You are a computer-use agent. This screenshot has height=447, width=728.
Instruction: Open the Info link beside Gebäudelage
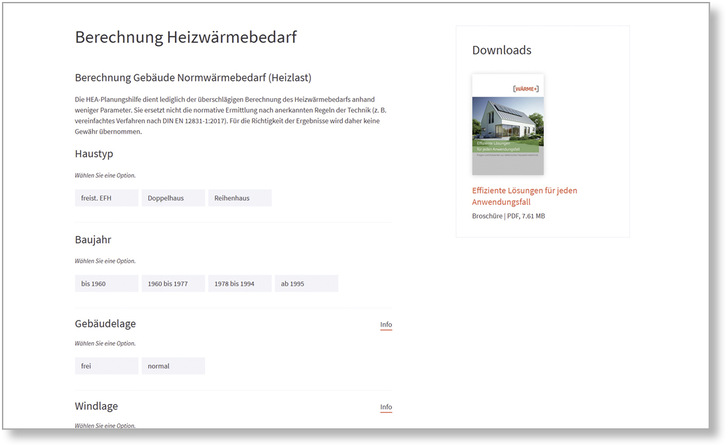coord(386,325)
